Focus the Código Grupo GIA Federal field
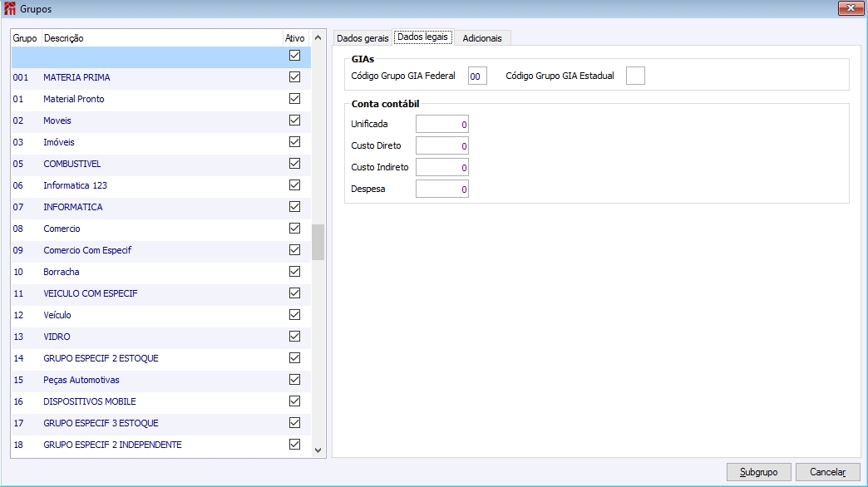The image size is (868, 487). (477, 76)
